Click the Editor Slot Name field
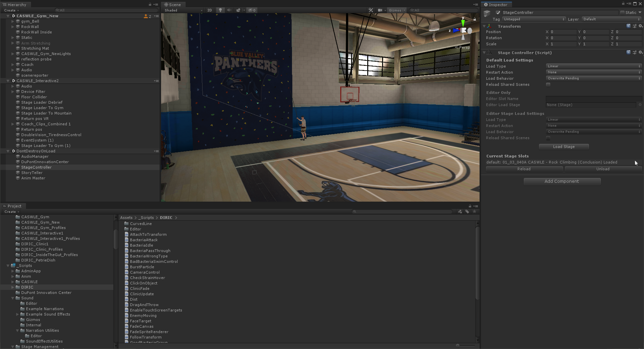This screenshot has width=644, height=349. tap(594, 99)
